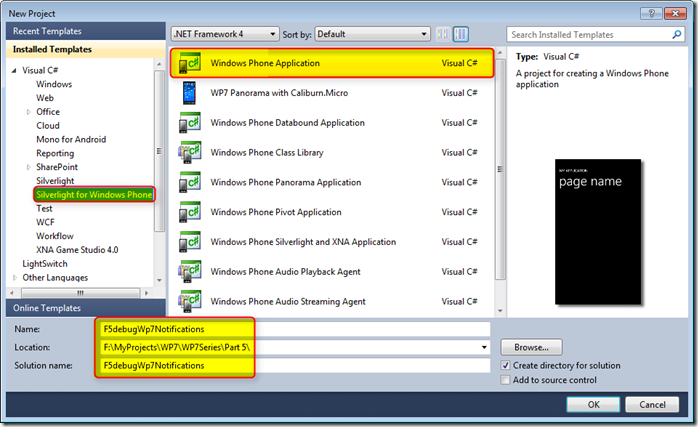Click the Silverlight and XNA Application icon
This screenshot has height=427, width=698.
(x=190, y=242)
